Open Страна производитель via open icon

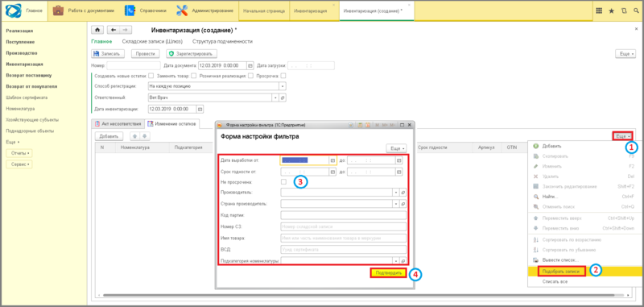coord(403,203)
